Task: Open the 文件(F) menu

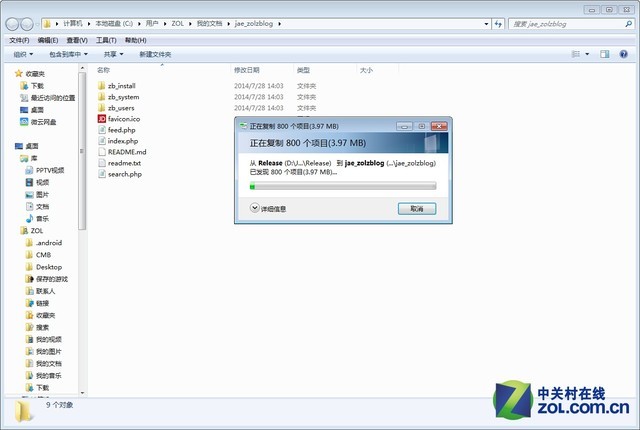Action: (18, 40)
